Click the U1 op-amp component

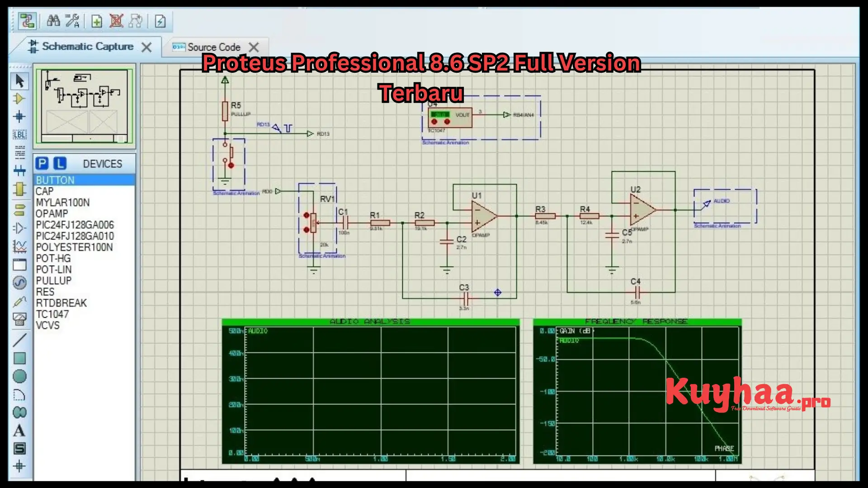(484, 216)
